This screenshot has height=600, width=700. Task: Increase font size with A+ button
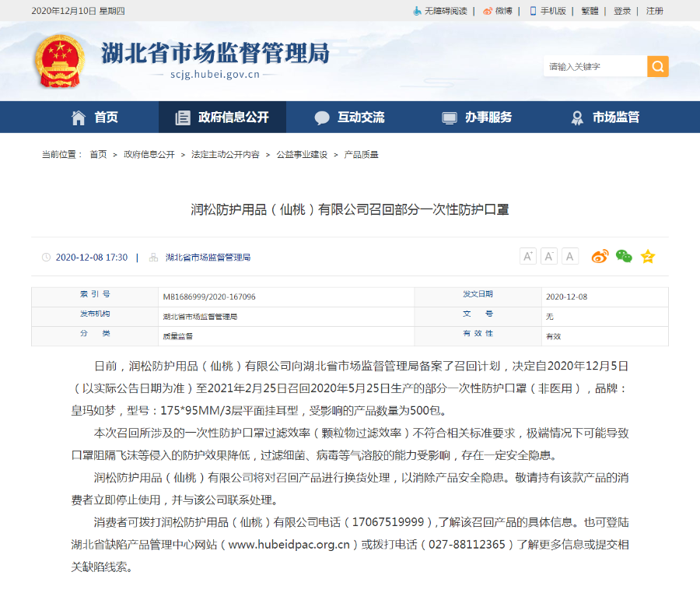527,257
